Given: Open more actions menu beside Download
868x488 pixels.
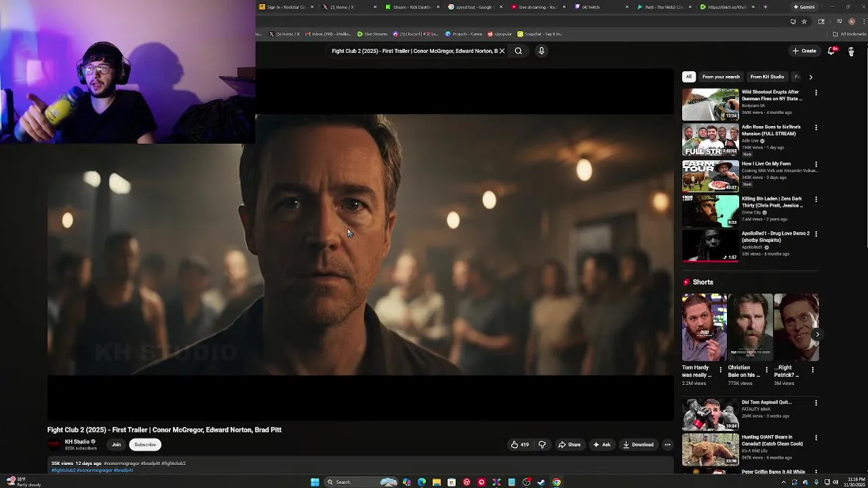Looking at the screenshot, I should [667, 445].
